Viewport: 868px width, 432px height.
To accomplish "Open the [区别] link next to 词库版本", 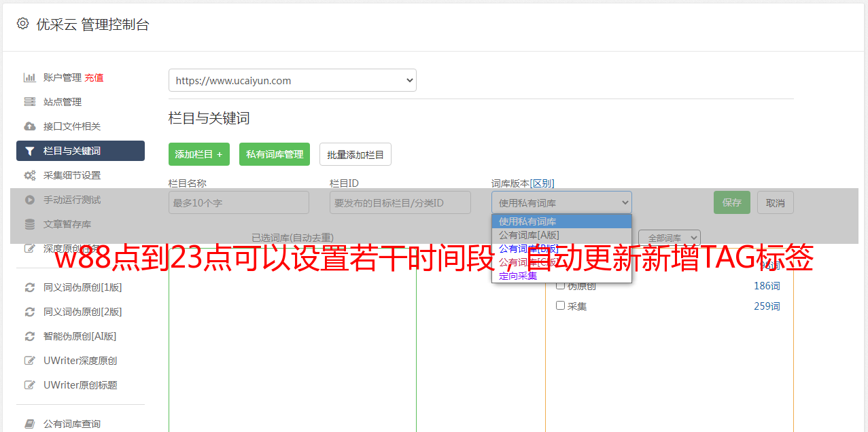I will click(x=542, y=183).
